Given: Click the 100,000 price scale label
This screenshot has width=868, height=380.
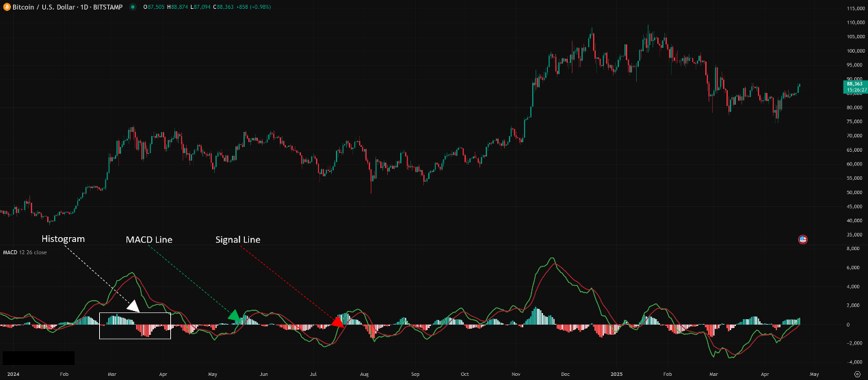Looking at the screenshot, I should (x=855, y=51).
